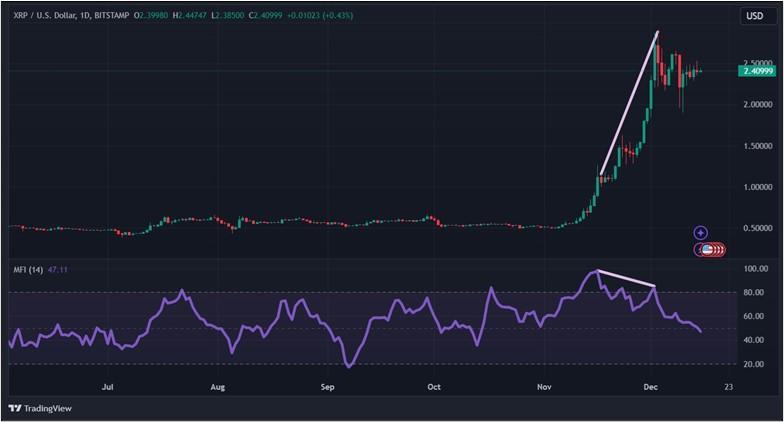The width and height of the screenshot is (784, 422).
Task: Open the US flag economic event marker
Action: pyautogui.click(x=707, y=249)
